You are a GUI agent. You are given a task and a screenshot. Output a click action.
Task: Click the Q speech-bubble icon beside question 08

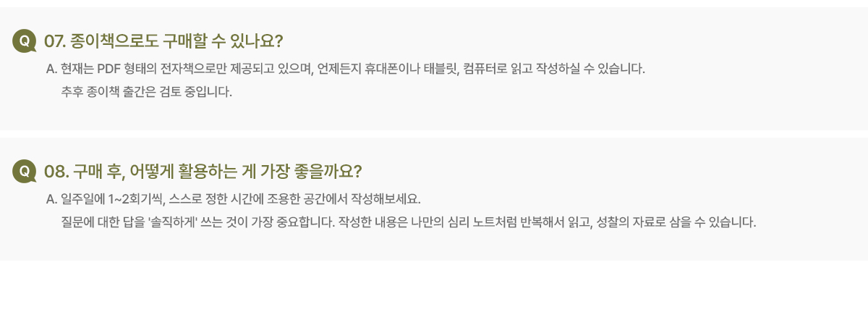[25, 172]
